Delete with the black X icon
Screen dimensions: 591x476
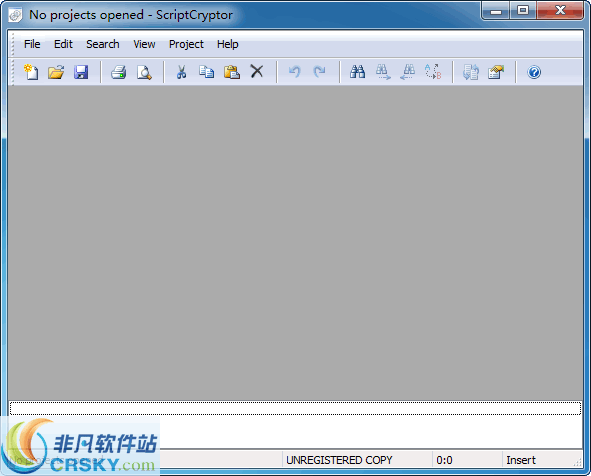point(257,71)
